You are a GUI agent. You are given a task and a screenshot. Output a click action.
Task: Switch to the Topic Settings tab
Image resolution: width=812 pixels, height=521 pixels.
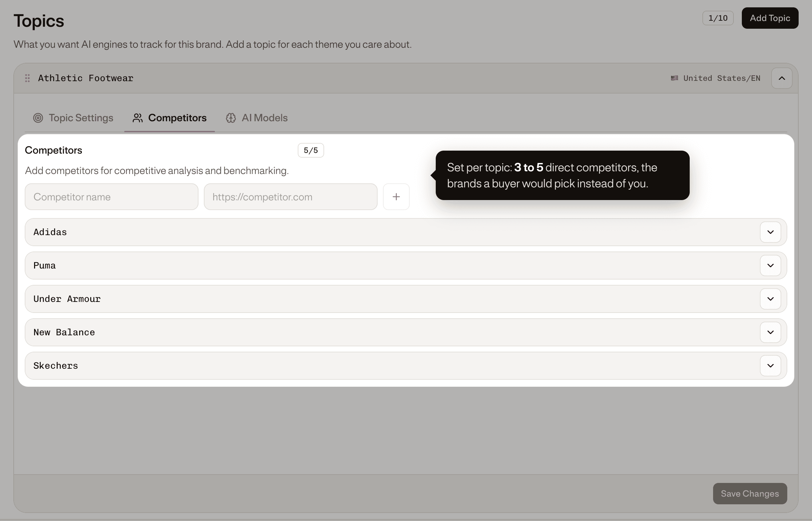point(73,118)
